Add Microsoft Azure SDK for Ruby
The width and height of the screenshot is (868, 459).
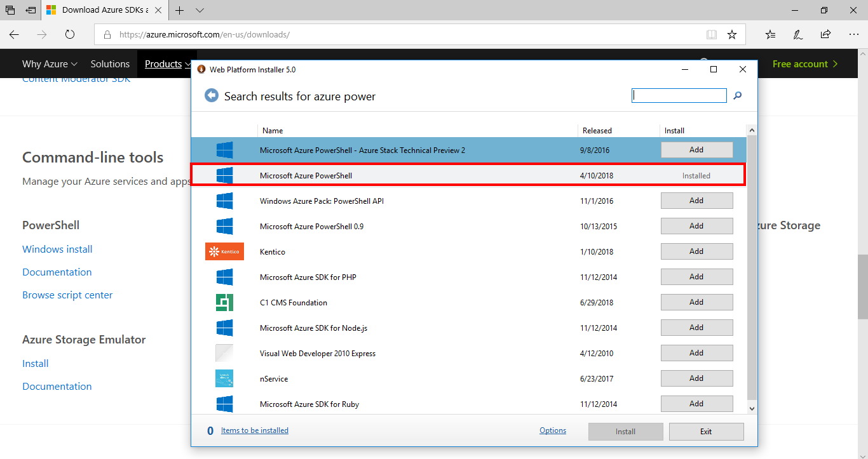click(696, 404)
